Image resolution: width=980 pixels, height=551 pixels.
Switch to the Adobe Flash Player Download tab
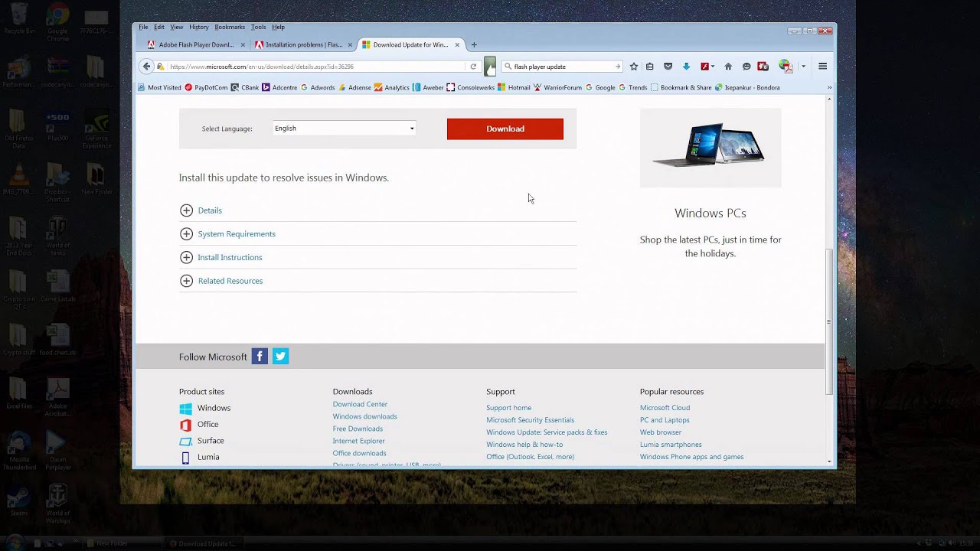196,44
